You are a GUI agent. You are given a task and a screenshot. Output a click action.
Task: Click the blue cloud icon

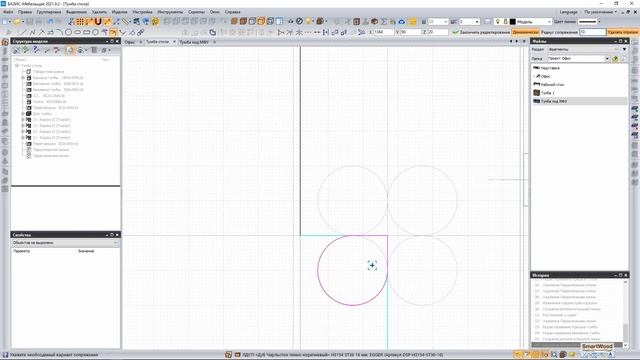[402, 21]
